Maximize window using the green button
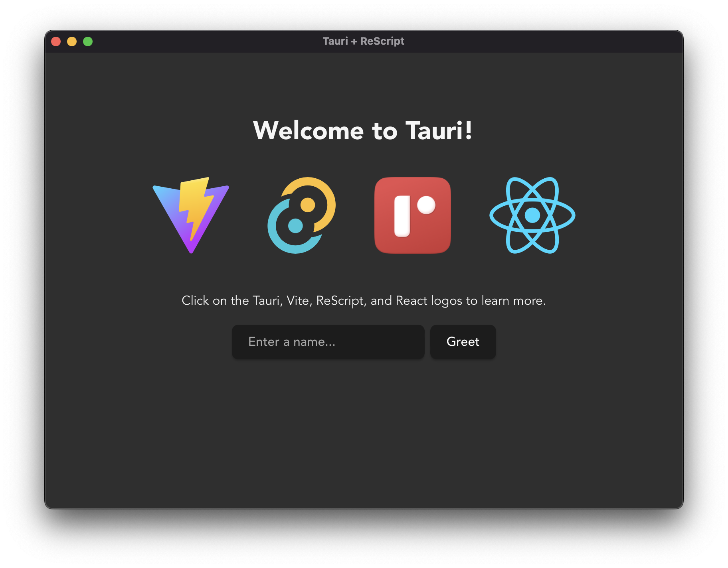This screenshot has height=568, width=728. tap(88, 41)
